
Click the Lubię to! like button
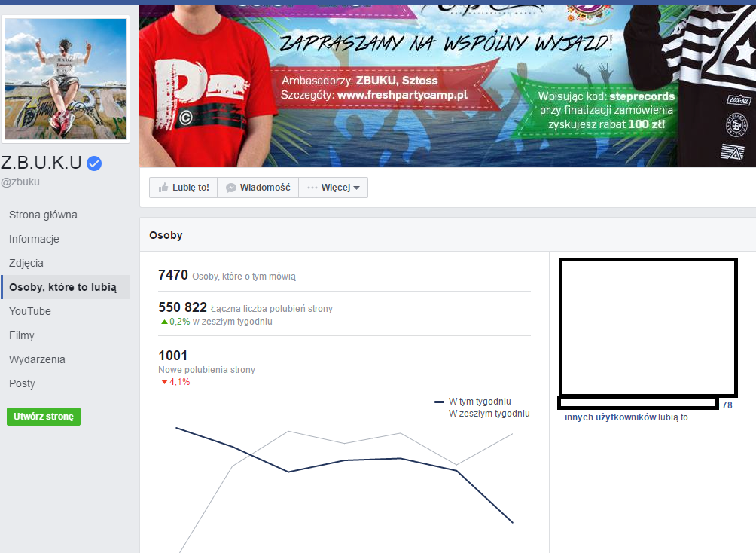184,188
